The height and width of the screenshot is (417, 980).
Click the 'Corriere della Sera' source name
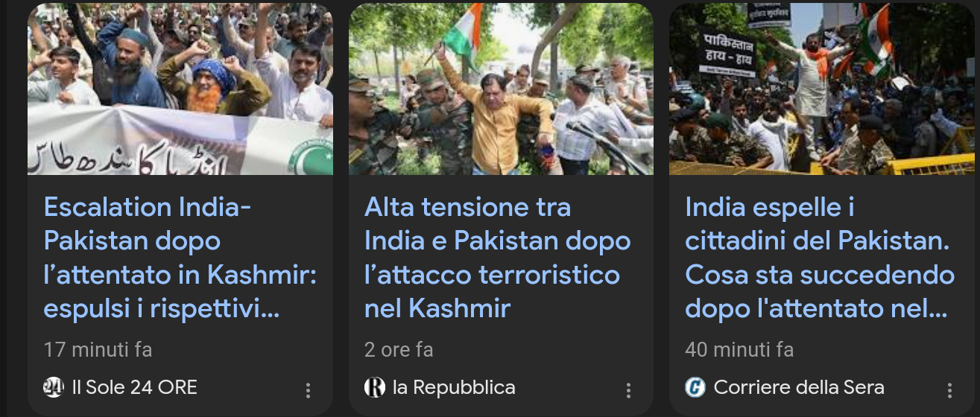click(x=799, y=387)
